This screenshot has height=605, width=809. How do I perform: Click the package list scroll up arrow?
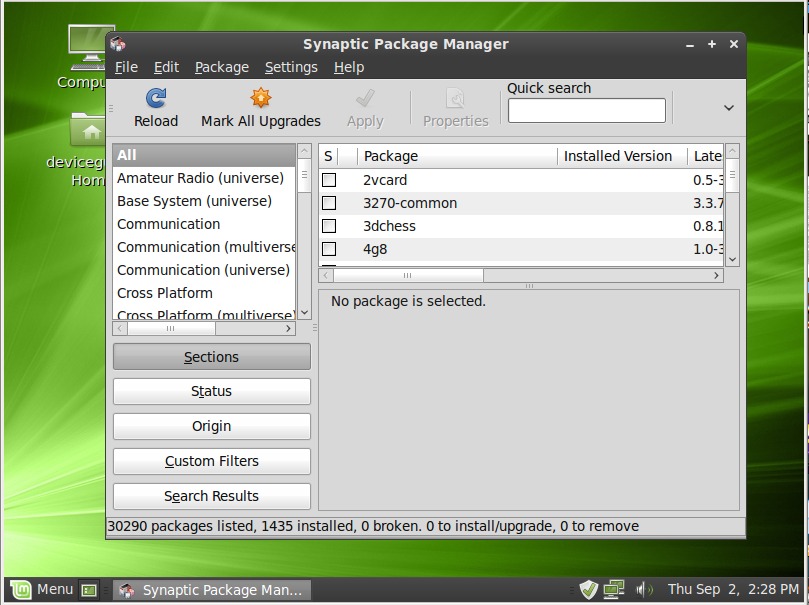click(x=732, y=151)
